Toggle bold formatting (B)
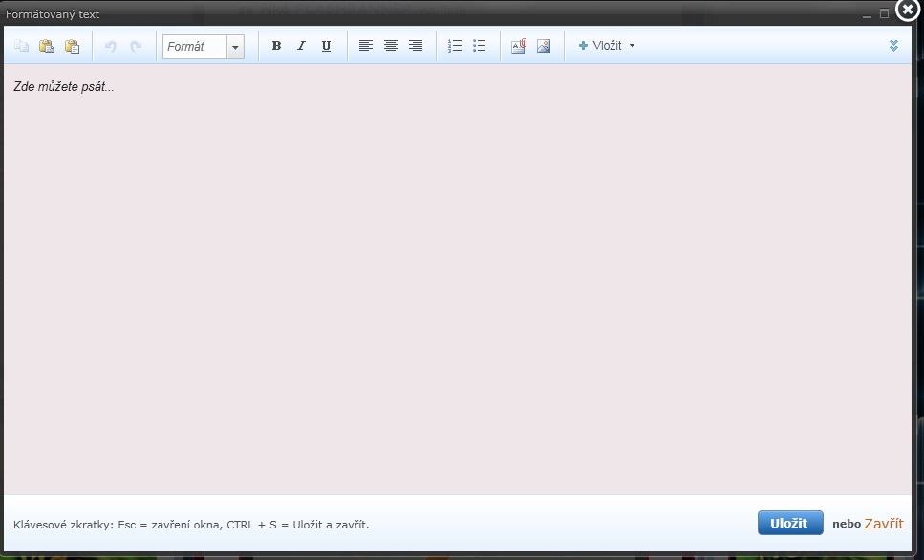Viewport: 924px width, 560px height. 276,46
